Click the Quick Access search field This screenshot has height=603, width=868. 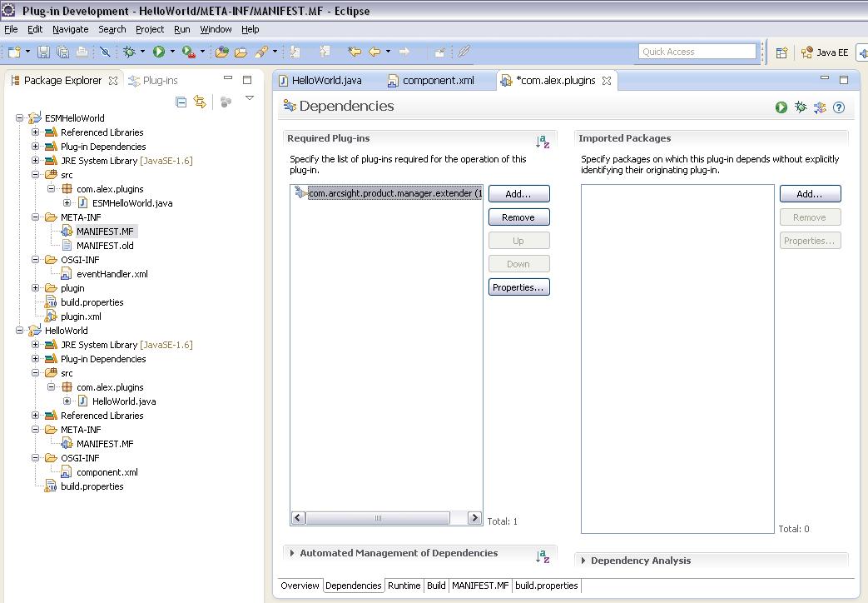click(x=697, y=52)
